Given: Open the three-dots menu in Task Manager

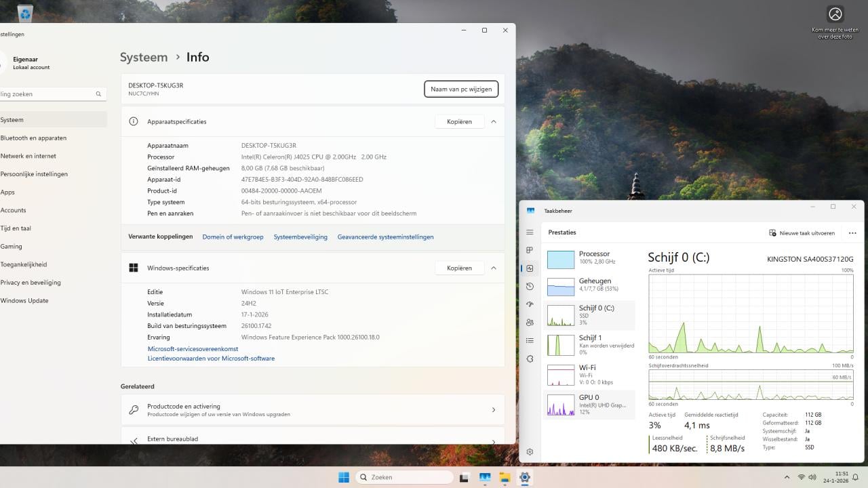Looking at the screenshot, I should 852,233.
